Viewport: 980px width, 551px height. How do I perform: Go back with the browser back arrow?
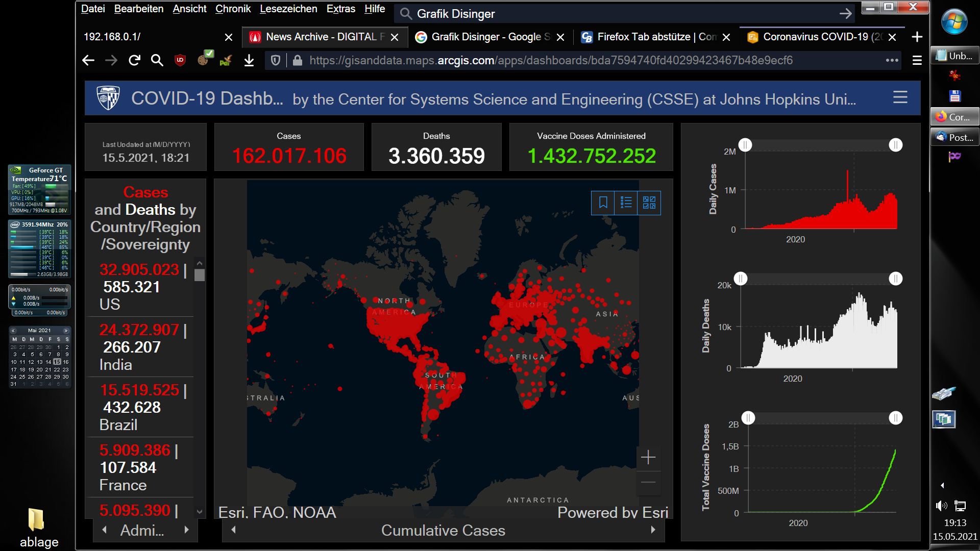click(x=88, y=61)
